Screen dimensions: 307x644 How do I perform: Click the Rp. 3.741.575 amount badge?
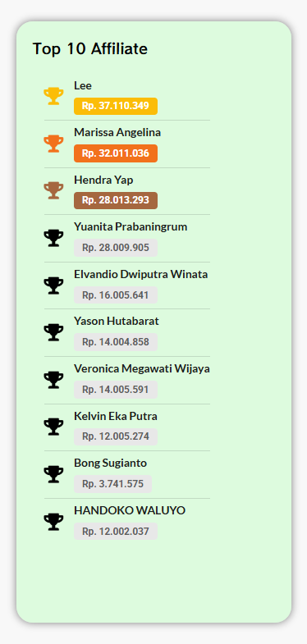pyautogui.click(x=112, y=484)
